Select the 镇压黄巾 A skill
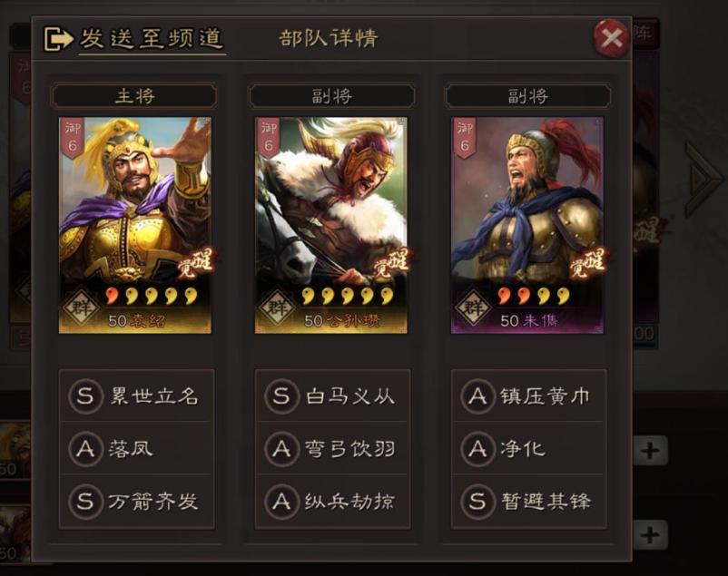 [529, 395]
